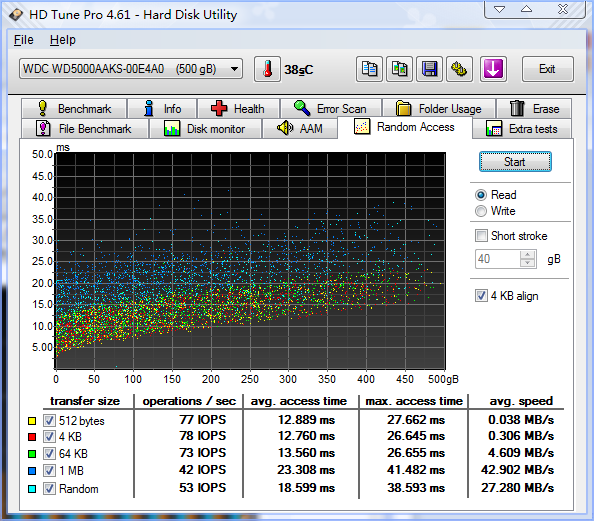Screen dimensions: 614x521
Task: Select the Write radio button
Action: (482, 212)
